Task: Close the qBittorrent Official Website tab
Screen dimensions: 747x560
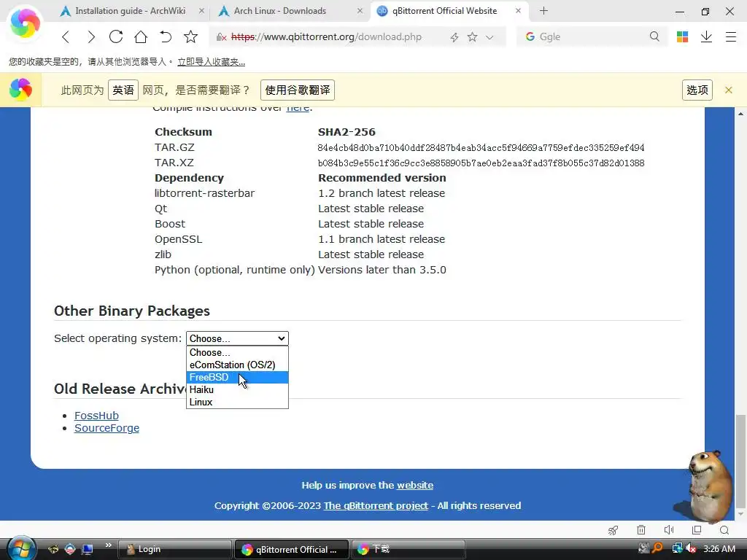Action: pos(519,10)
